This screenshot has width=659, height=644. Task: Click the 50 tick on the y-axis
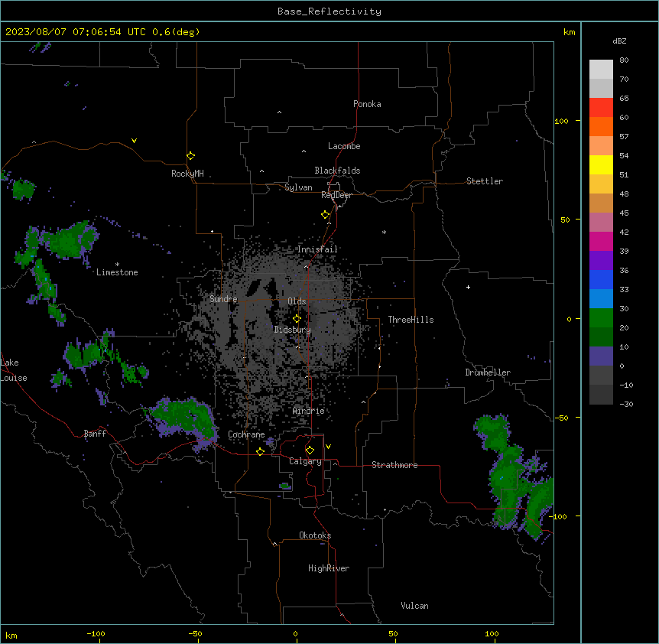click(565, 220)
